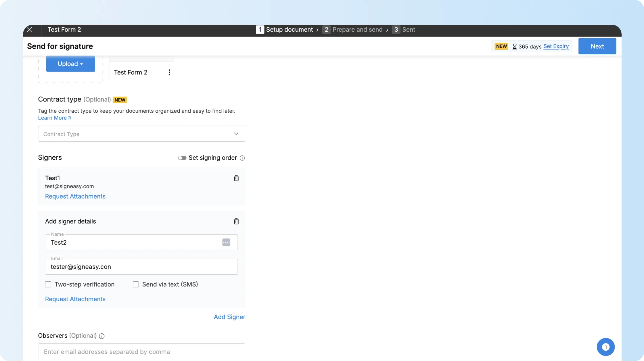Delete signer Test1 with trash icon
644x361 pixels.
[x=236, y=178]
